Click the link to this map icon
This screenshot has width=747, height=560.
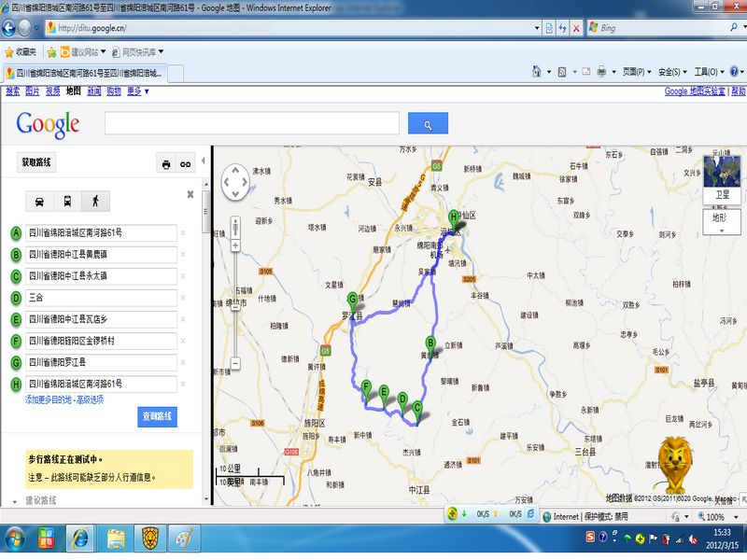click(185, 164)
